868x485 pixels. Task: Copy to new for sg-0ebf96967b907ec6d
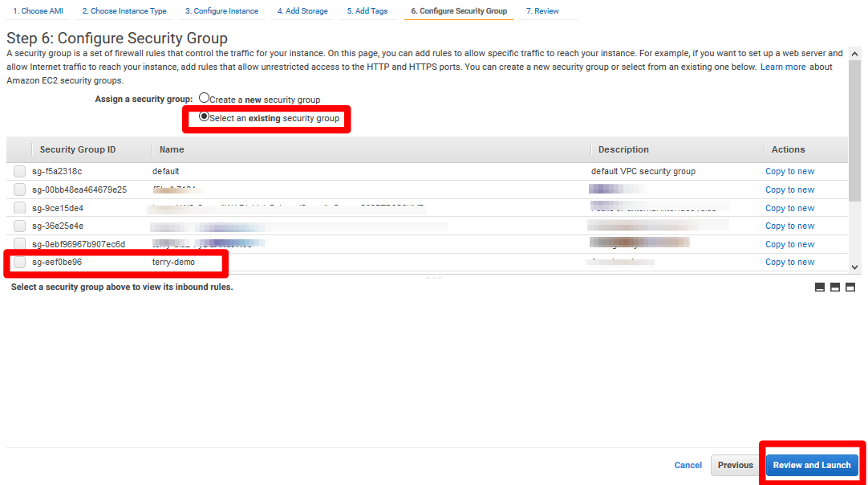point(789,244)
